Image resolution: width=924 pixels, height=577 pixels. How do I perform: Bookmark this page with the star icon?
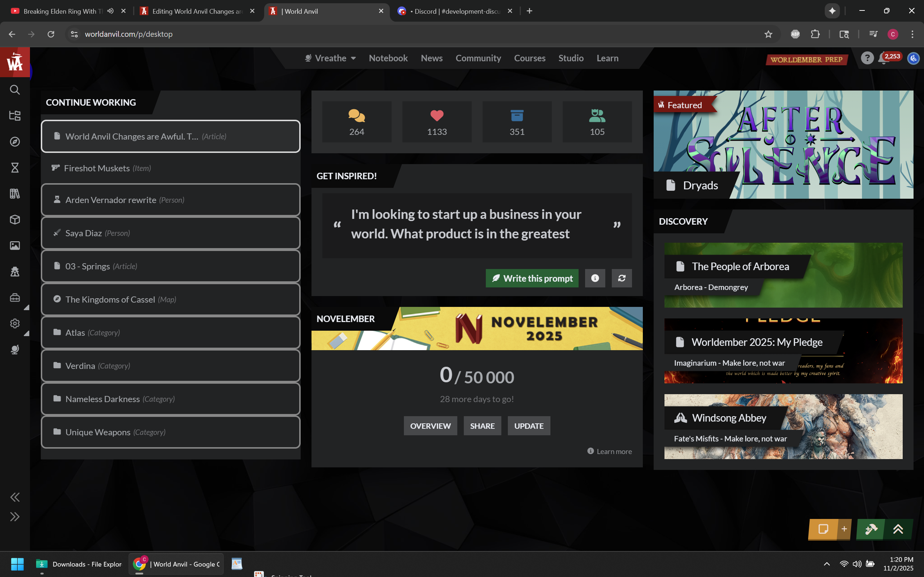pos(768,34)
